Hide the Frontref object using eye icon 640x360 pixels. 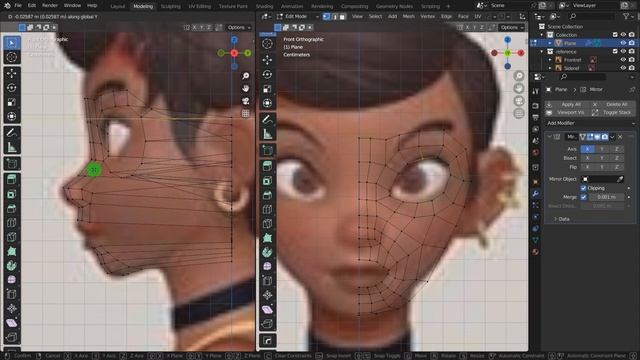(x=623, y=60)
